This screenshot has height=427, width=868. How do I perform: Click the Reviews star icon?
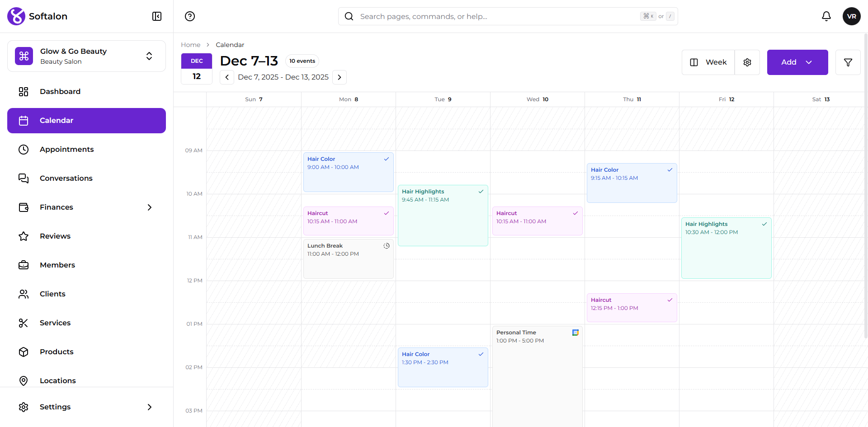point(24,236)
